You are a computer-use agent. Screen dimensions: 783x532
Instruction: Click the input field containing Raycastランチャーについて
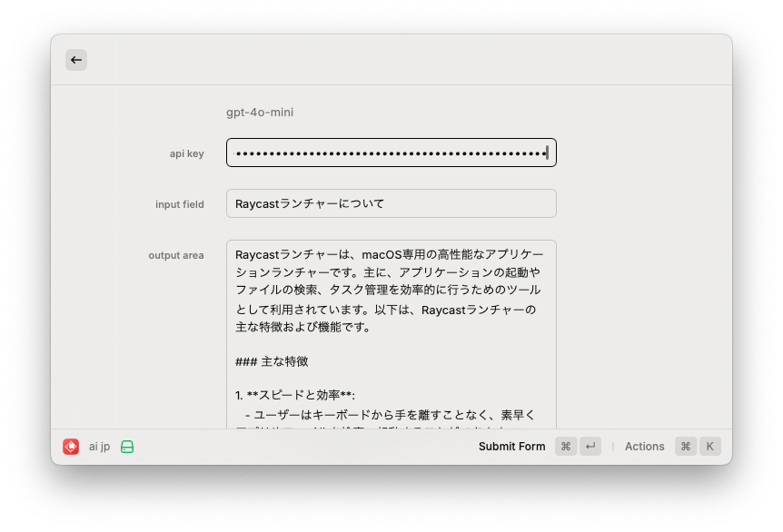[x=391, y=203]
